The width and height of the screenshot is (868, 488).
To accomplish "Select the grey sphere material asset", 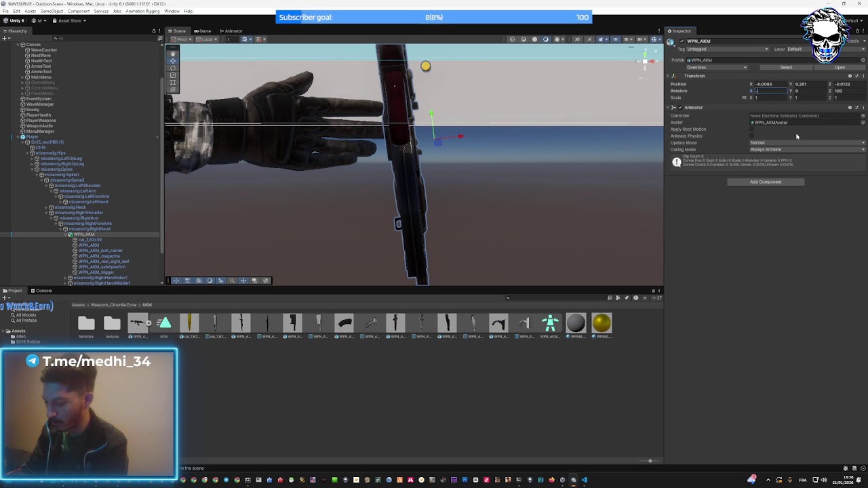I will click(576, 326).
